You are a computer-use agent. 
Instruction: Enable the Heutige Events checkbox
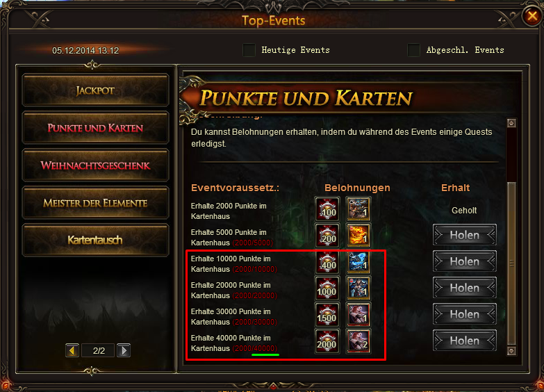(249, 50)
